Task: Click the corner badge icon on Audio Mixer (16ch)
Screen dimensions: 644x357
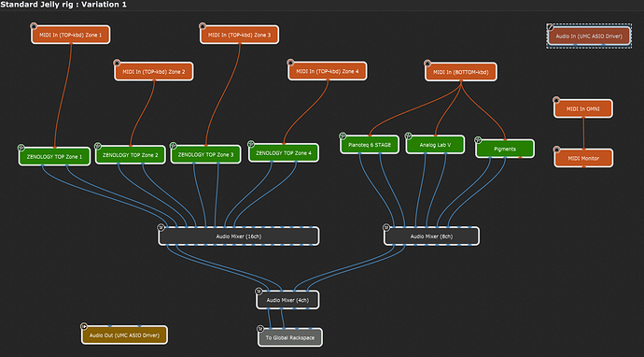Action: (161, 228)
